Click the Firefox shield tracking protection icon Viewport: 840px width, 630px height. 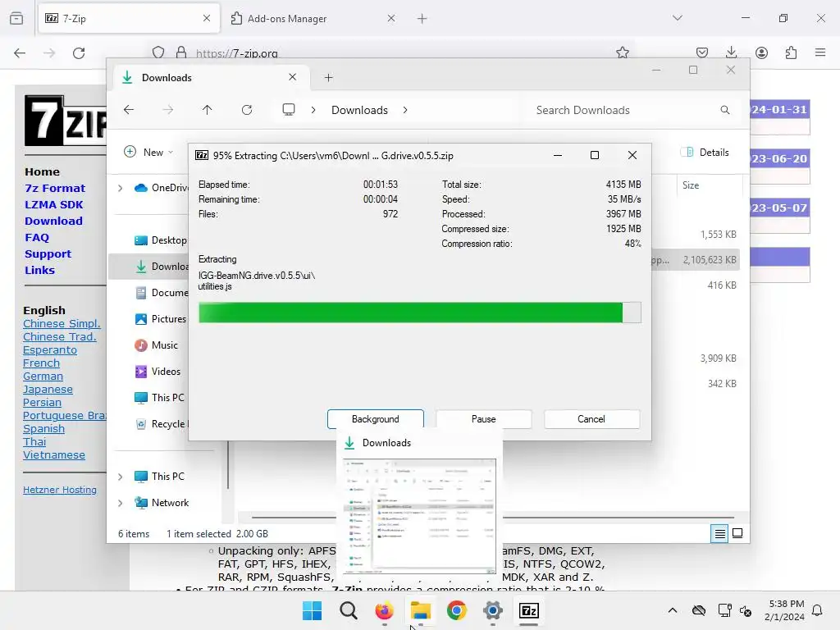(158, 52)
